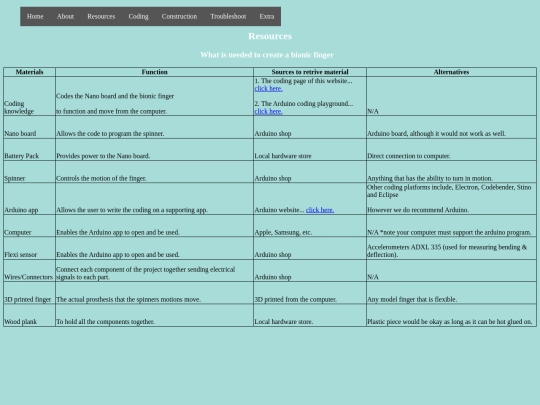This screenshot has width=540, height=405.
Task: Click the 'Function' column header
Action: [x=154, y=72]
